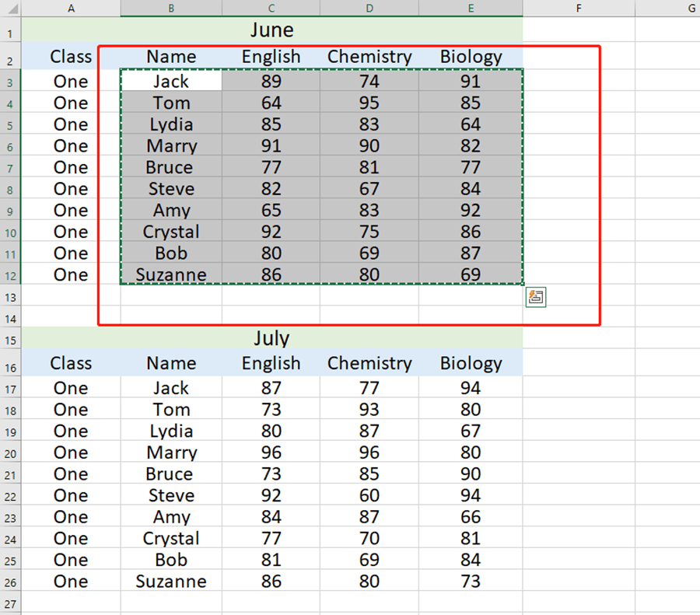700x615 pixels.
Task: Select row 13 header
Action: [x=10, y=295]
